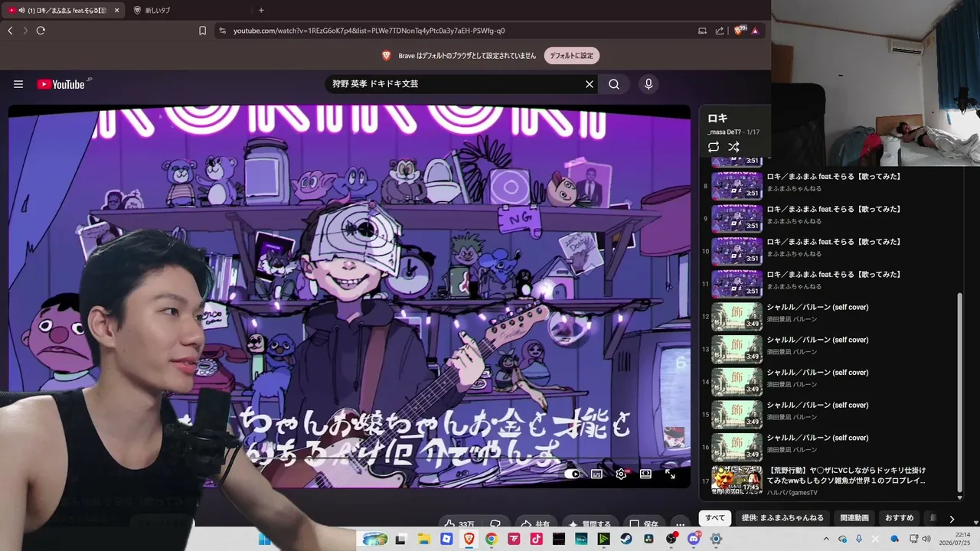Play playlist item 14 シャルル／バルーン
Image resolution: width=980 pixels, height=551 pixels.
point(828,382)
